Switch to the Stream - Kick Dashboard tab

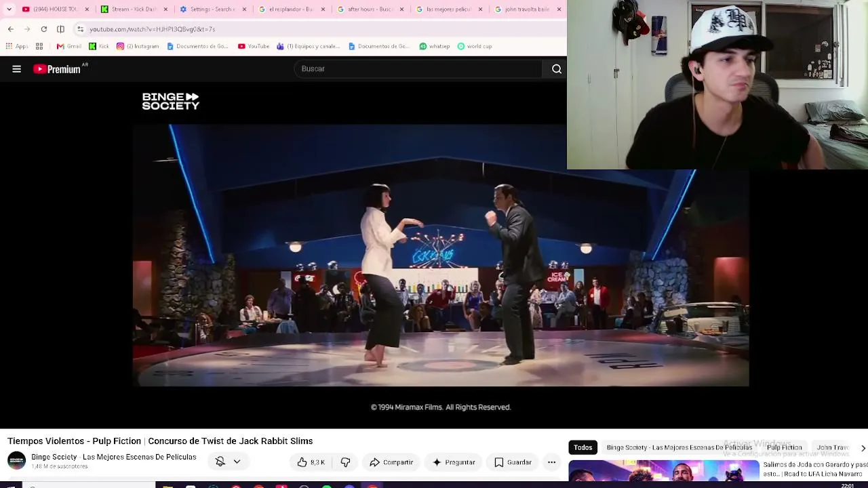134,9
